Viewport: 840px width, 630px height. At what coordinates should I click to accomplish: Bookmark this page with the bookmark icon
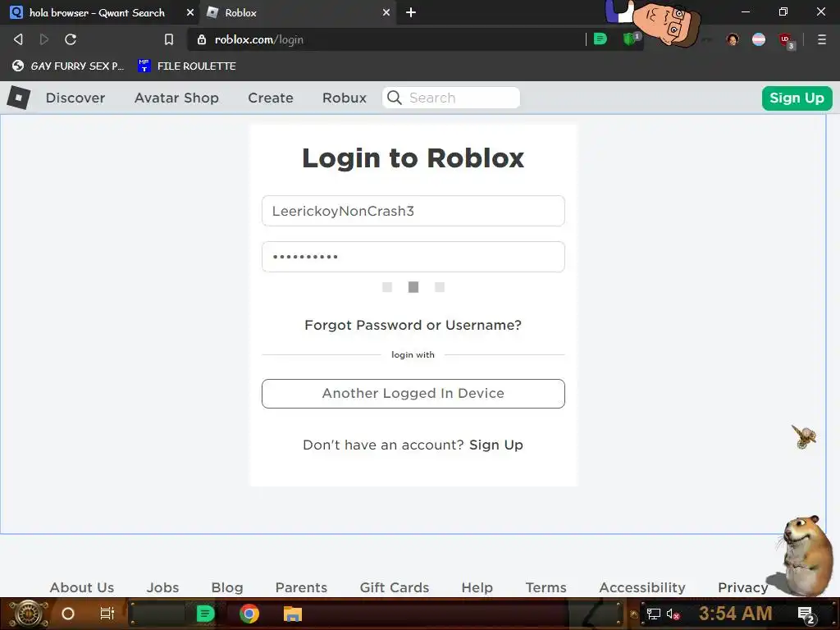(169, 39)
